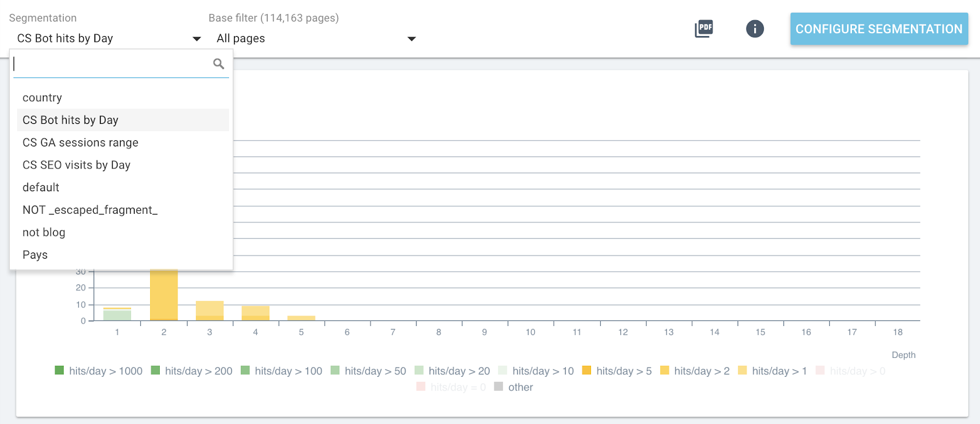Choose CS GA sessions range option

click(80, 143)
